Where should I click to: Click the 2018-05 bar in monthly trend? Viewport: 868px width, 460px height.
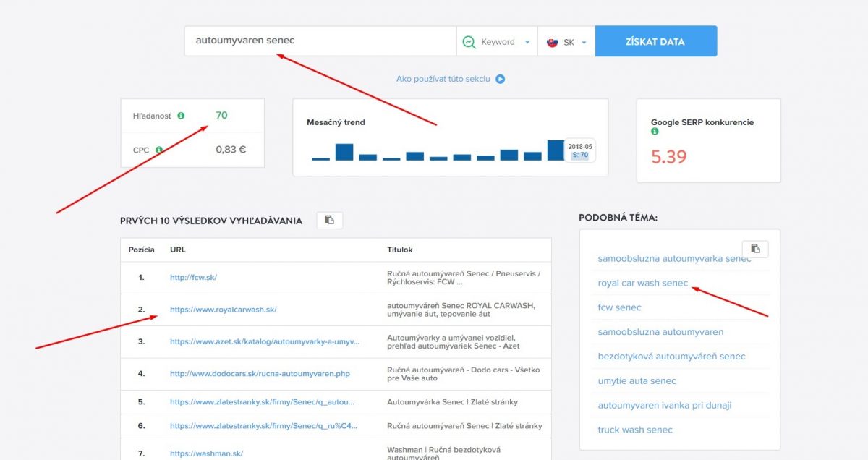click(x=556, y=150)
